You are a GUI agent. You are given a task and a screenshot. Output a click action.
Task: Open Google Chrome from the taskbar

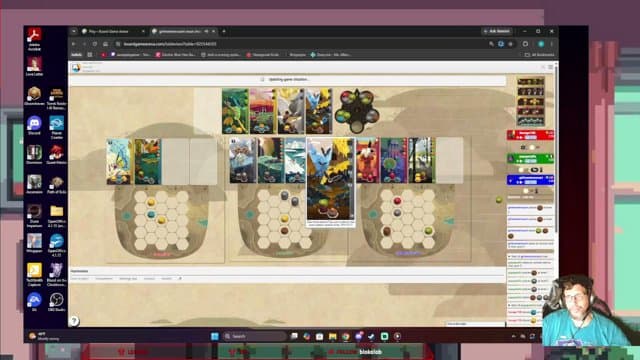tap(346, 336)
